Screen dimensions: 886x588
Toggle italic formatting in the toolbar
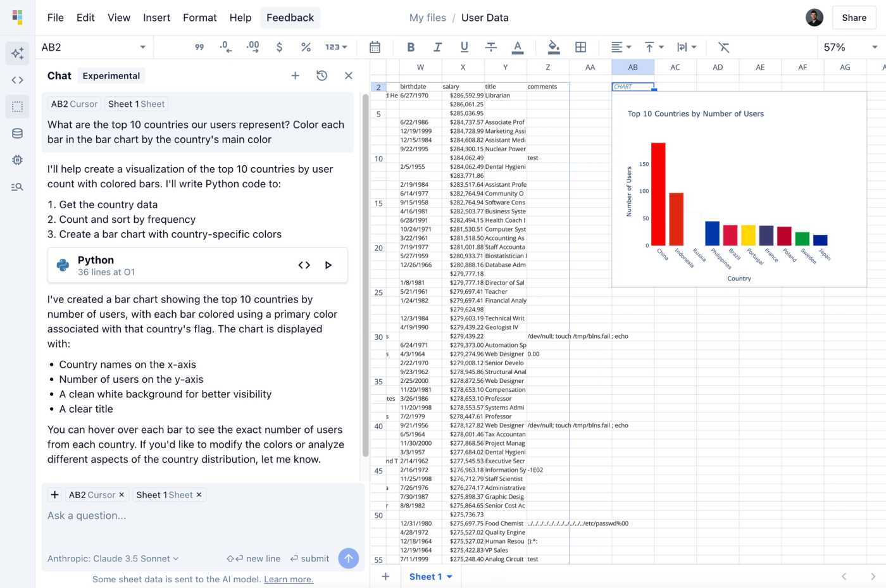click(x=437, y=47)
